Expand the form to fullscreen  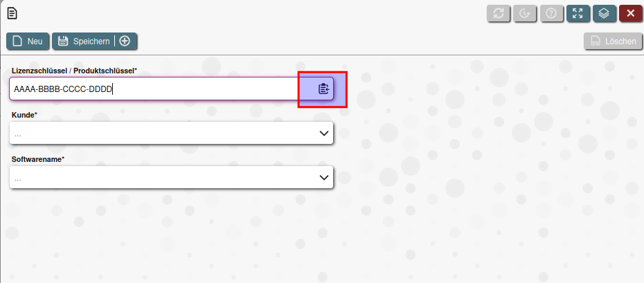(578, 13)
